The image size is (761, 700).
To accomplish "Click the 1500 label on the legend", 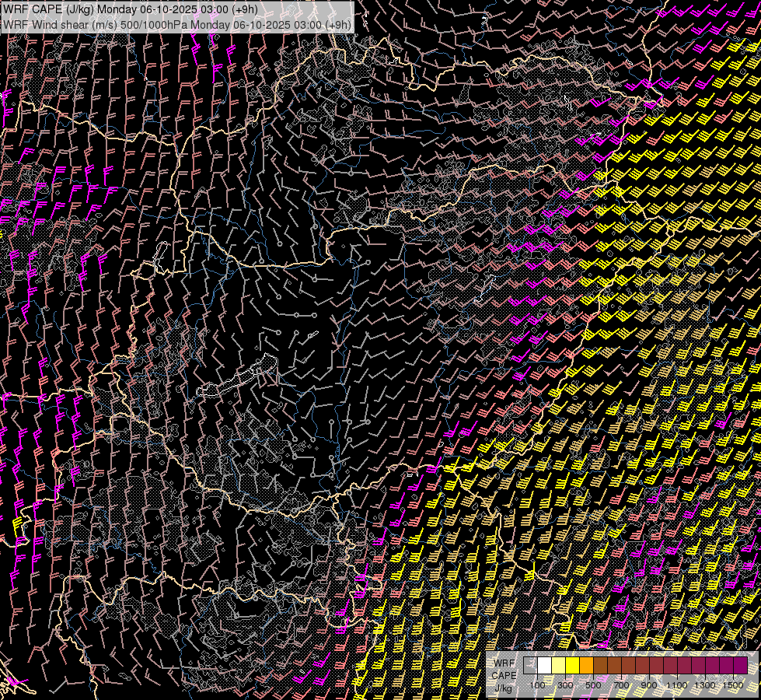I will [x=733, y=685].
